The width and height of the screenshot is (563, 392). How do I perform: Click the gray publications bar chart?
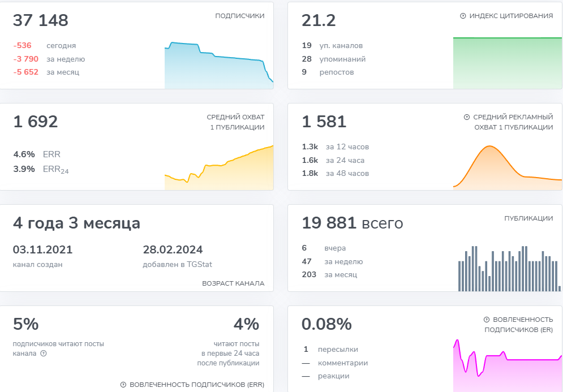tap(508, 269)
